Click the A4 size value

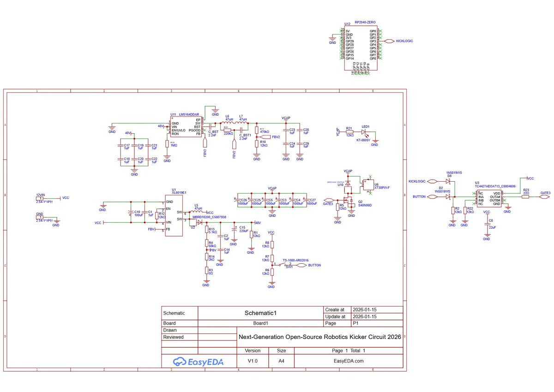point(282,361)
